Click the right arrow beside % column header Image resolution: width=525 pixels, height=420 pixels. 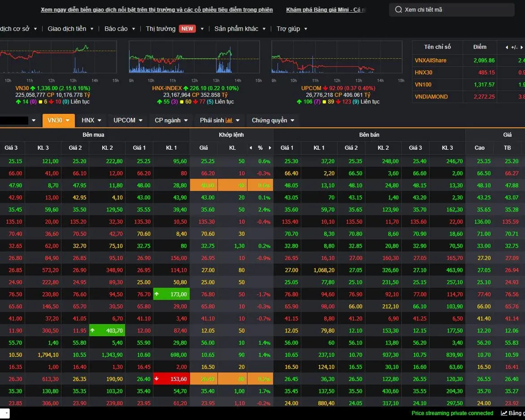pyautogui.click(x=270, y=148)
